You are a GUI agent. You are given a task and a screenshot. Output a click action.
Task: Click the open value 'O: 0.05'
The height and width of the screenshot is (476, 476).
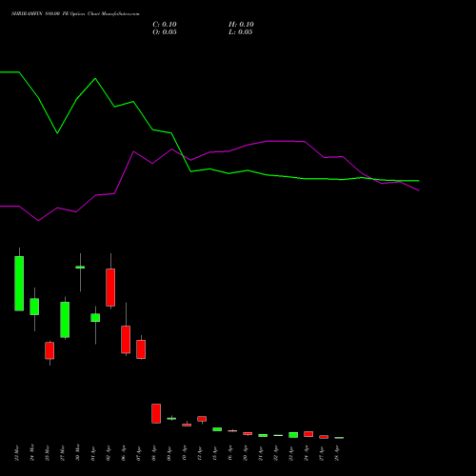click(x=165, y=32)
